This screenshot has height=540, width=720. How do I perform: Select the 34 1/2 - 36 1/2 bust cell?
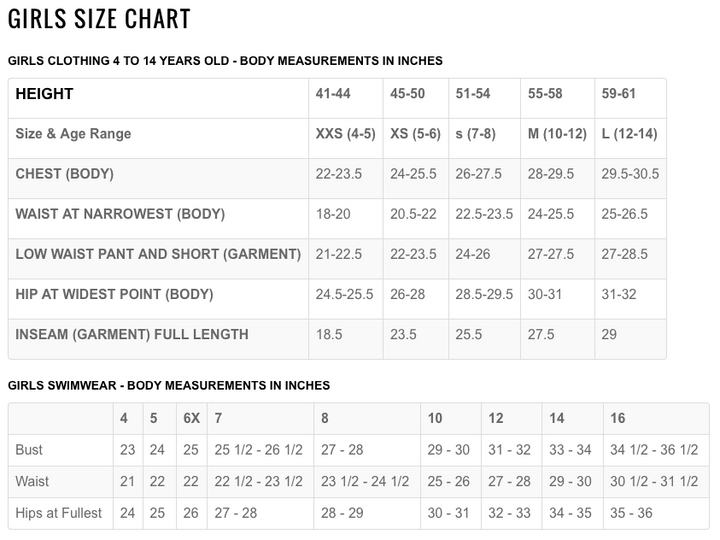tap(654, 450)
